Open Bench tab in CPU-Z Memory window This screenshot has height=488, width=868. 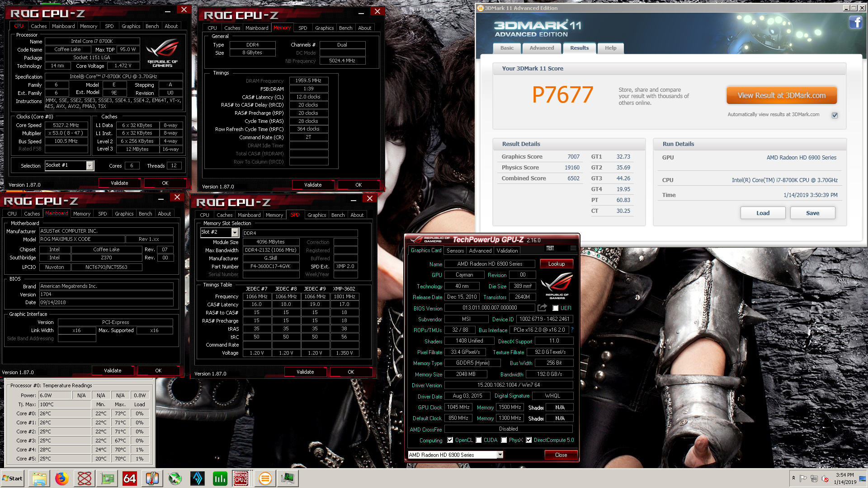346,28
